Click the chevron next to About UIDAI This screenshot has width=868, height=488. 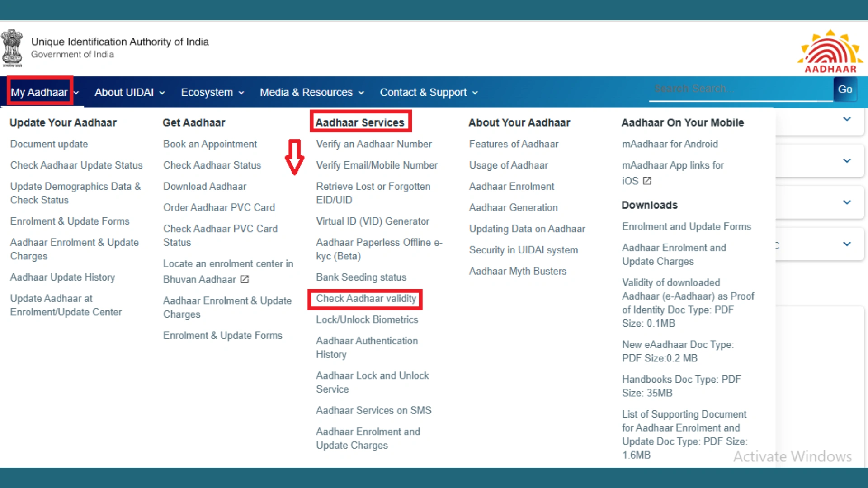point(162,93)
